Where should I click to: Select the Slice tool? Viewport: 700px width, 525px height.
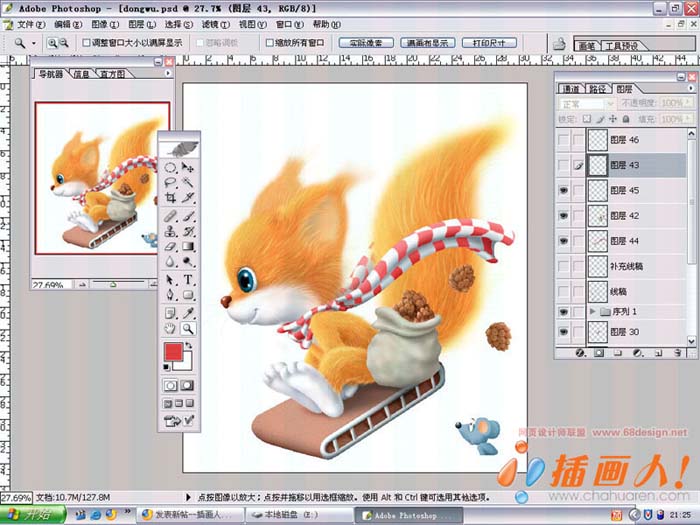pos(188,197)
